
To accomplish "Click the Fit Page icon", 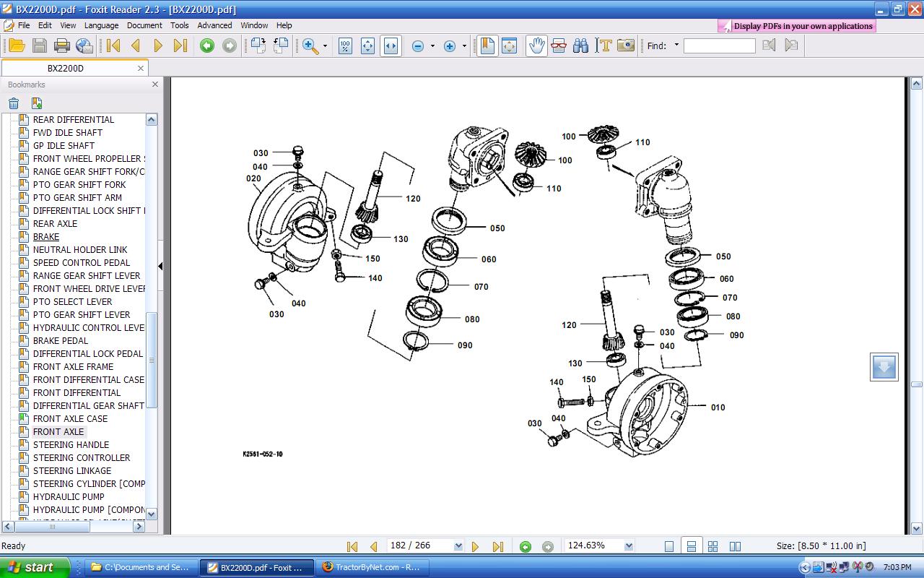I will point(367,46).
